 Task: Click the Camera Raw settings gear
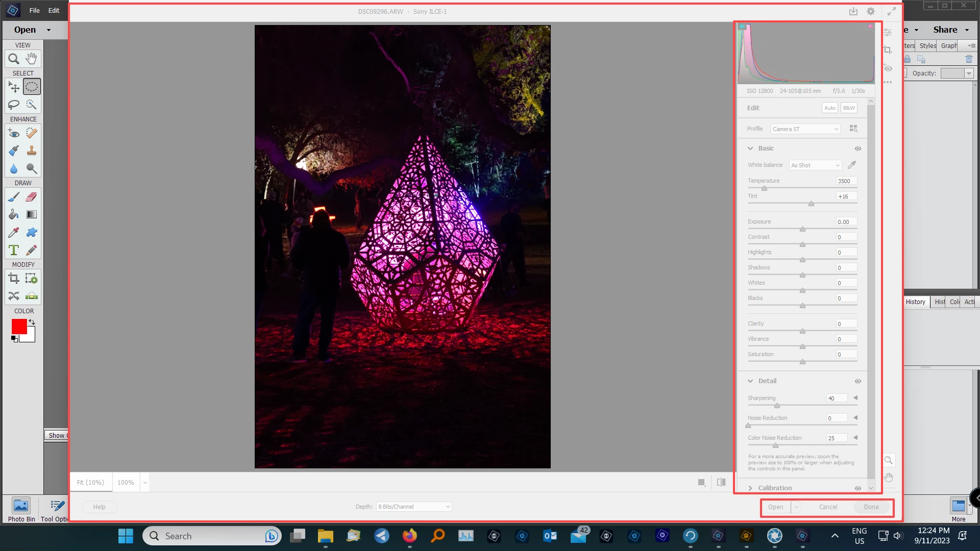pos(871,11)
